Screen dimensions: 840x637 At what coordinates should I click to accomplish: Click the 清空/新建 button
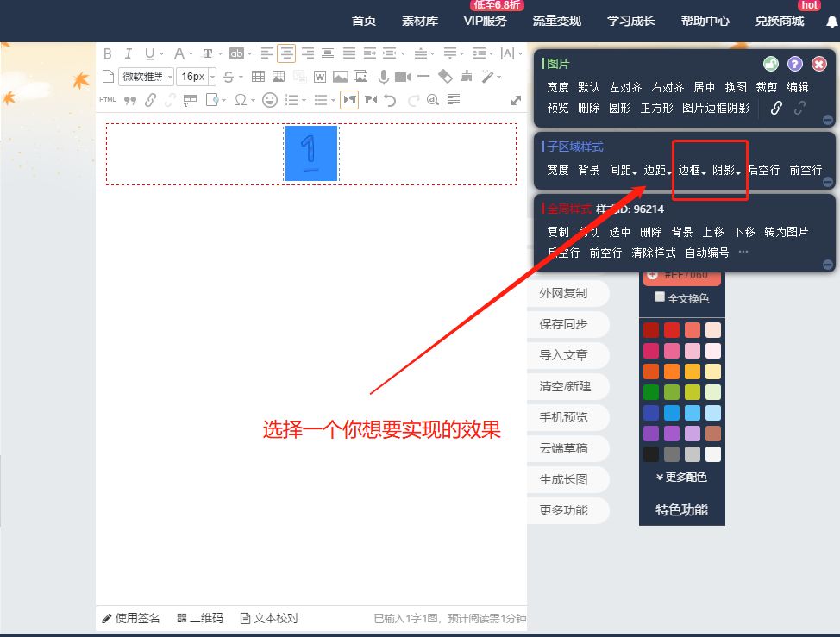[564, 386]
